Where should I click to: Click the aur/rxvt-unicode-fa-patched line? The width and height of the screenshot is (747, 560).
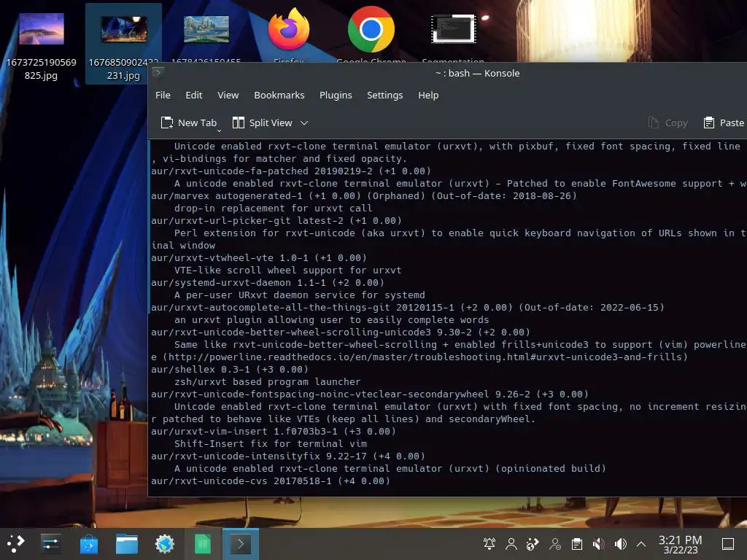[291, 171]
